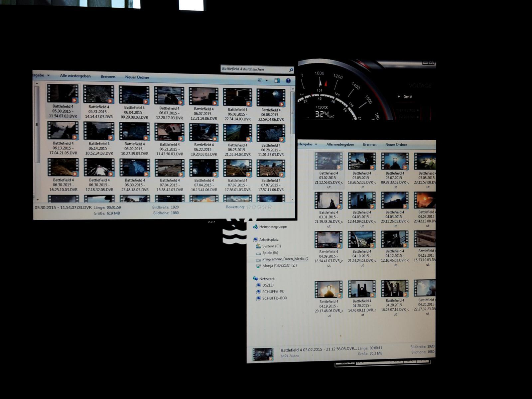The width and height of the screenshot is (532, 399).
Task: Select video 06.08.2015 - 22.59.04.06.DVR
Action: coord(271,105)
